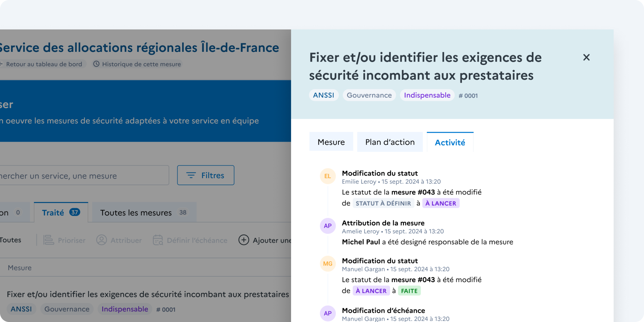Click the plus circle Ajouter icon

pyautogui.click(x=244, y=240)
